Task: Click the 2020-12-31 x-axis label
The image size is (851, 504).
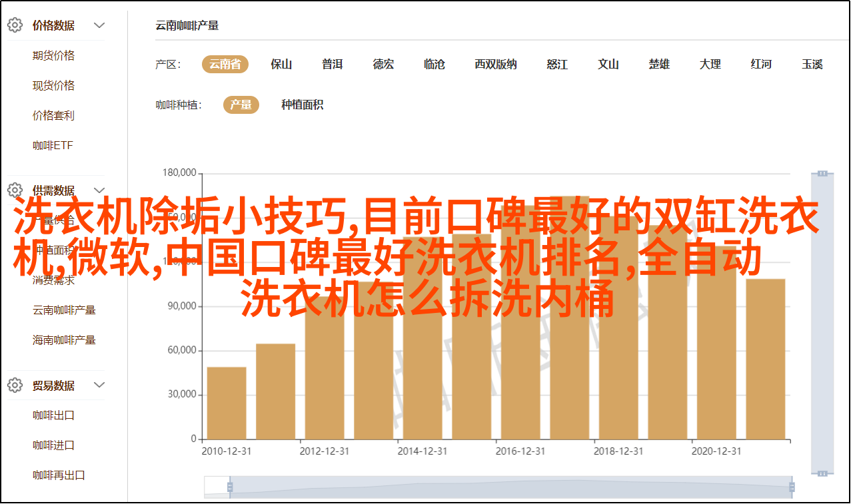Action: tap(717, 451)
